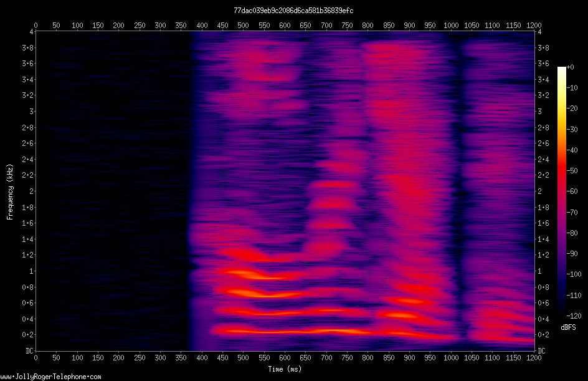
Task: Click the "Time (ms)" axis label
Action: (285, 369)
